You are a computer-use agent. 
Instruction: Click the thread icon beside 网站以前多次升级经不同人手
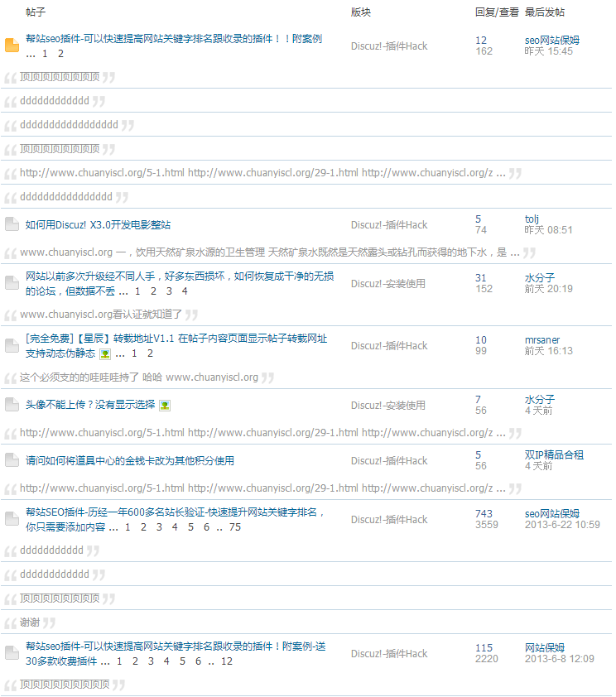click(12, 283)
